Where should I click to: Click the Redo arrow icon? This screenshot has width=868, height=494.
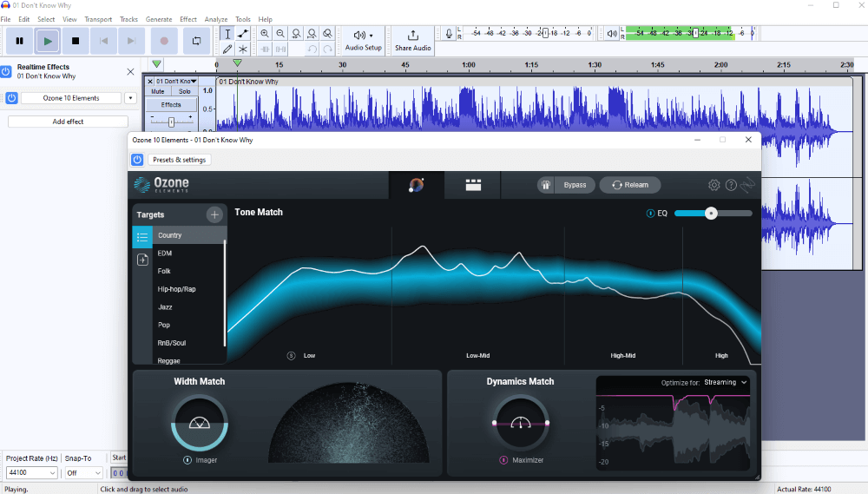(x=328, y=49)
